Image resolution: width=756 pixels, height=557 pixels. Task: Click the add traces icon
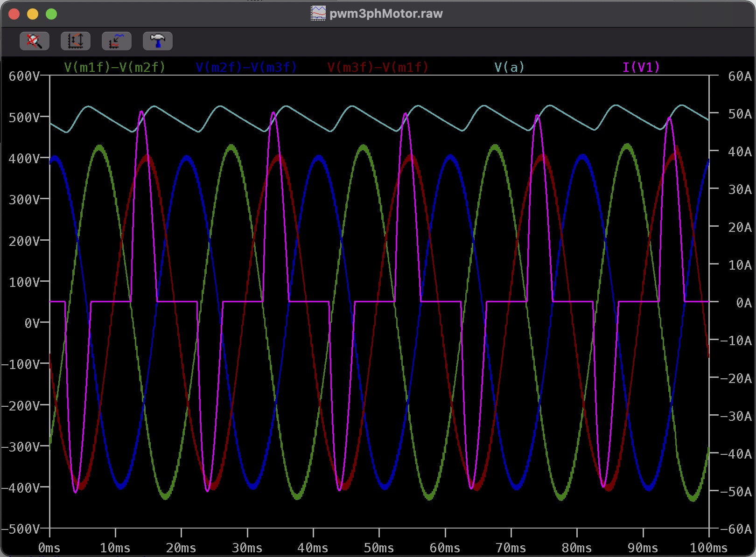click(x=116, y=41)
